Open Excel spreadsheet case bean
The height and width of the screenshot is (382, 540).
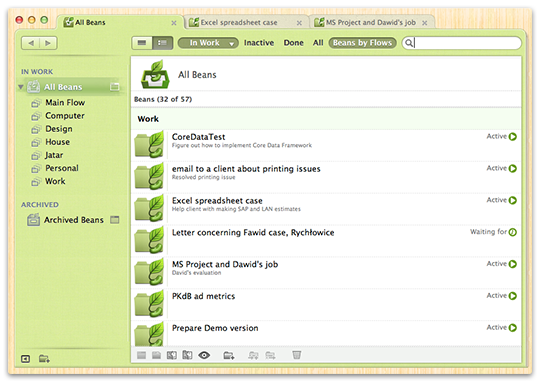217,200
